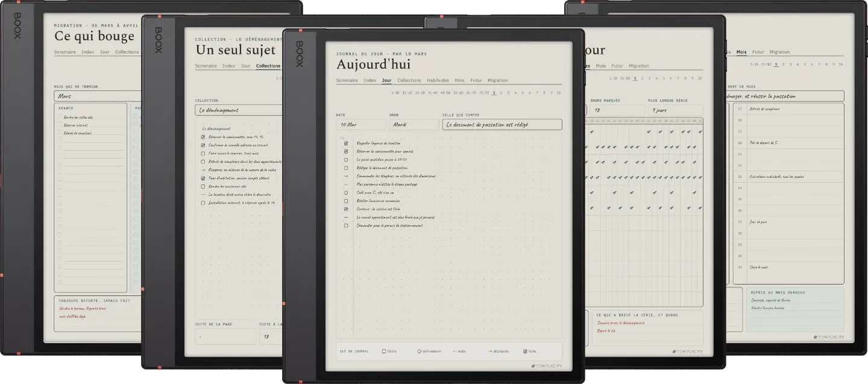The height and width of the screenshot is (384, 868).
Task: Check Demander pour le permis de stationnement
Action: (346, 225)
